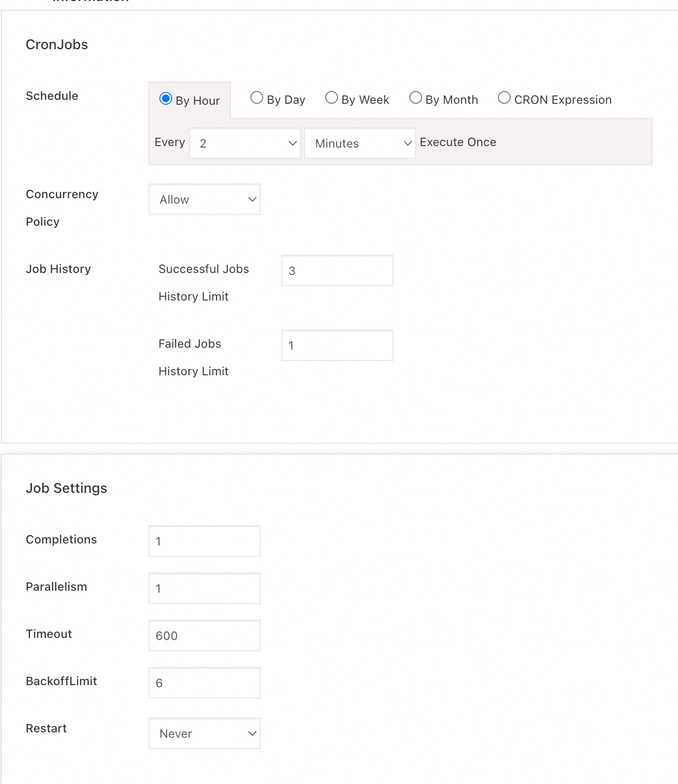Click the BackoffLimit field showing 6

click(x=205, y=683)
